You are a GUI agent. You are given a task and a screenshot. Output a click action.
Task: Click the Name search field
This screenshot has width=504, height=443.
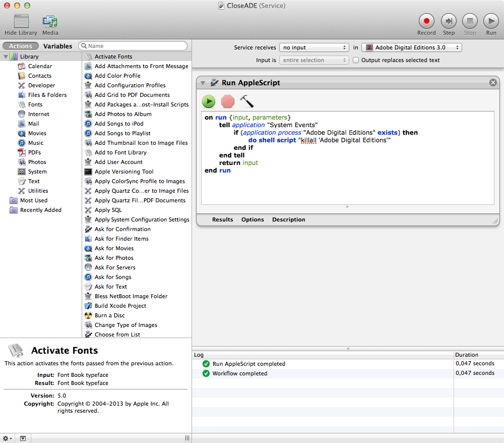pyautogui.click(x=136, y=46)
